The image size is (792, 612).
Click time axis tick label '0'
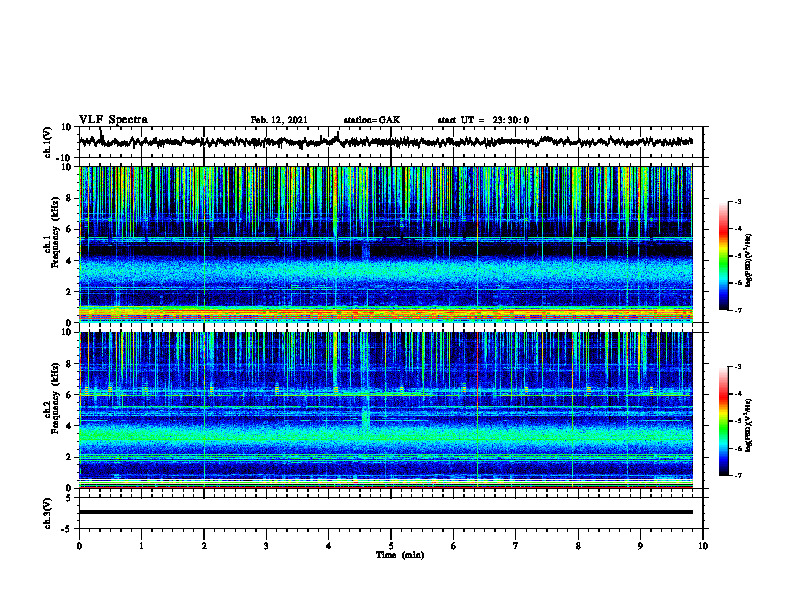click(79, 546)
